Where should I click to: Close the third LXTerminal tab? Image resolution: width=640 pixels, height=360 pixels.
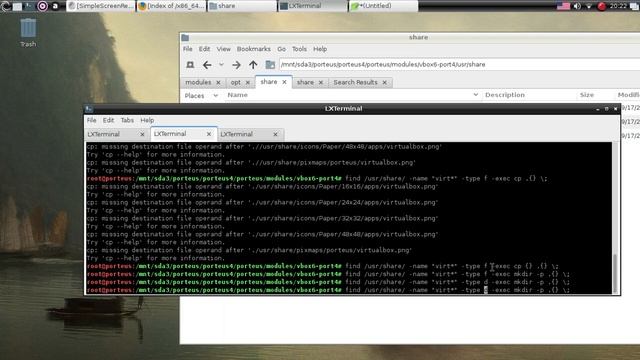(x=276, y=134)
